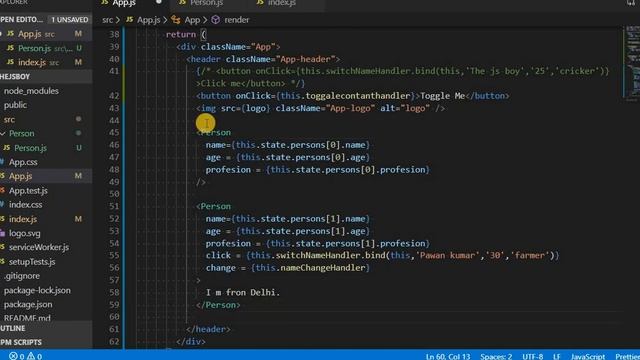Expand the Outline panel section

pyautogui.click(x=46, y=328)
